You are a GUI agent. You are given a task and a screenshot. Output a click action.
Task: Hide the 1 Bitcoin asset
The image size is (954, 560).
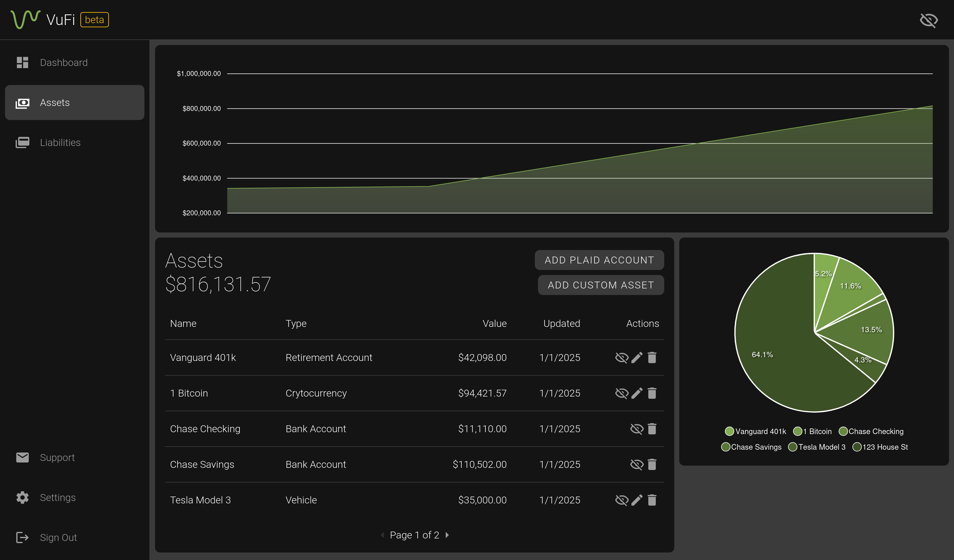tap(622, 393)
